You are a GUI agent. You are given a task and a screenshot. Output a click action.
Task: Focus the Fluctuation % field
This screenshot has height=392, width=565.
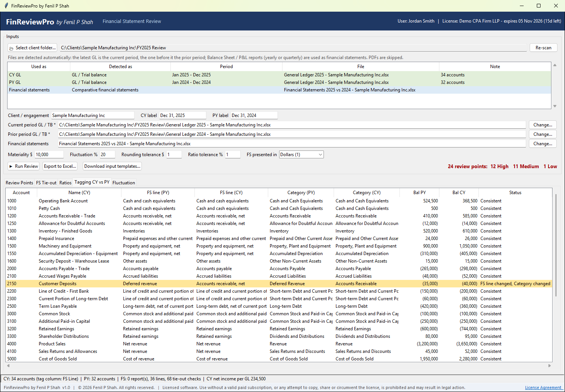point(107,155)
